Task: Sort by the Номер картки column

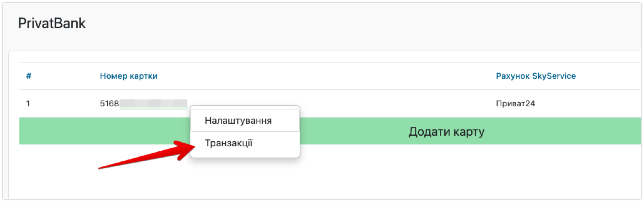Action: click(129, 76)
